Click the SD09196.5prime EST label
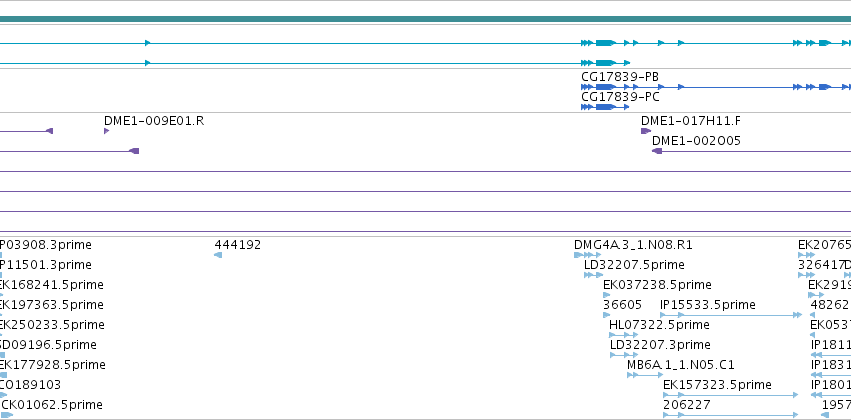The height and width of the screenshot is (420, 851). coord(48,345)
